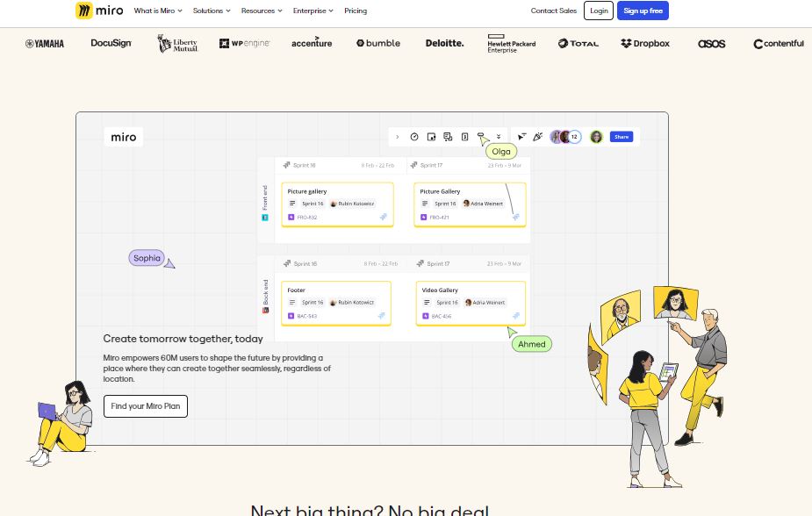
Task: Click the FRO-832 issue key
Action: (306, 218)
